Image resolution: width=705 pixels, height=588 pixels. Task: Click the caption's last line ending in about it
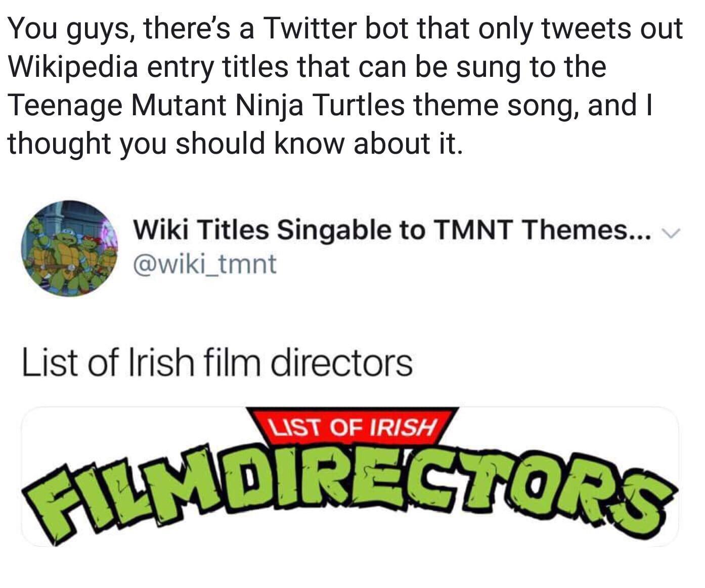(235, 143)
